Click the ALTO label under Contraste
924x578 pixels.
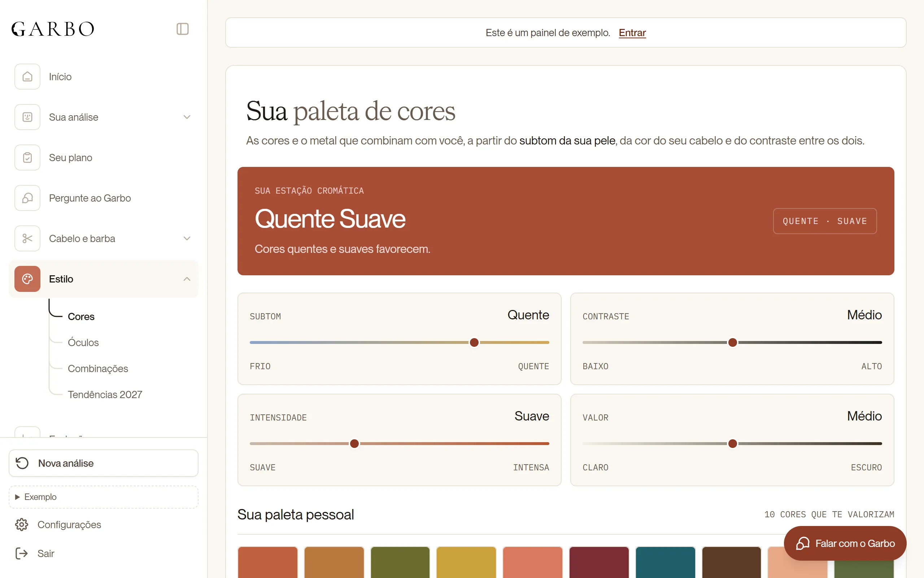tap(871, 366)
